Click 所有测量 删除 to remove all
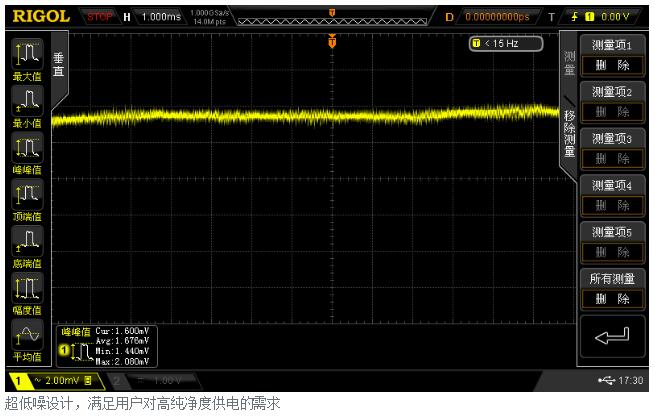 (x=611, y=298)
